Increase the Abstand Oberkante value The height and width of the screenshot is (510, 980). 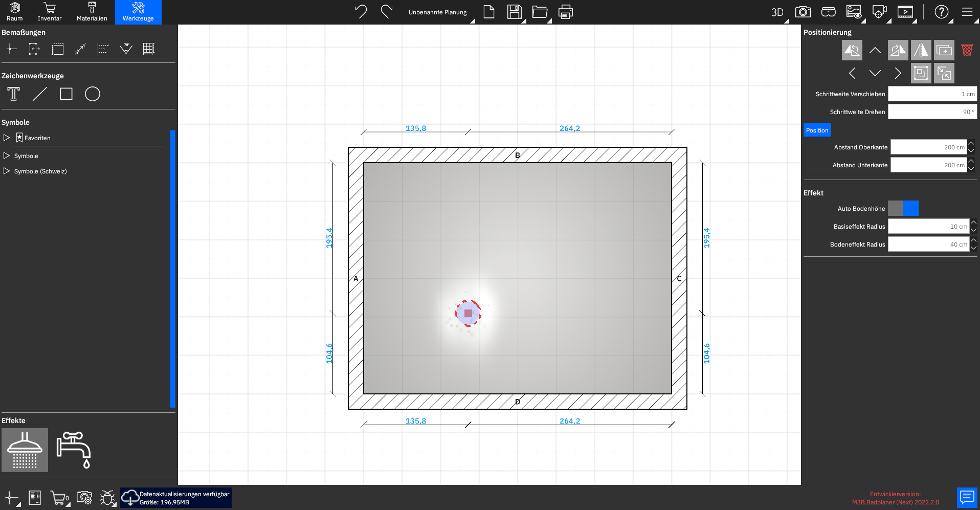coord(971,143)
